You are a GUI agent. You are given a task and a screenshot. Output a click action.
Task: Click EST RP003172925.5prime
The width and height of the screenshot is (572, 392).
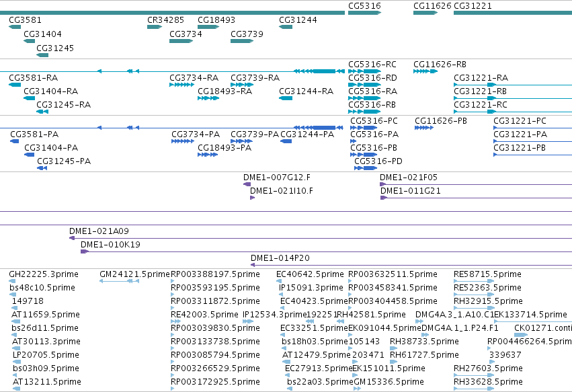pyautogui.click(x=173, y=389)
